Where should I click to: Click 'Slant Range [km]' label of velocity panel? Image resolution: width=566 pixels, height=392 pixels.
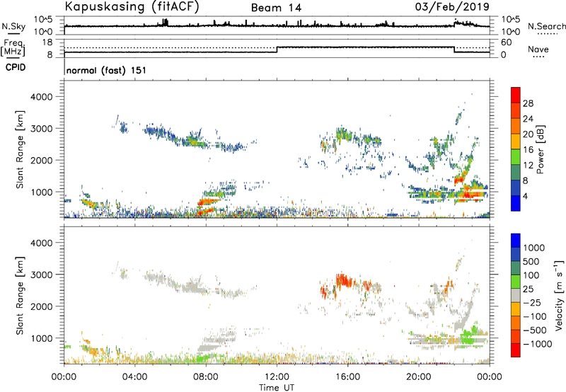coord(20,296)
